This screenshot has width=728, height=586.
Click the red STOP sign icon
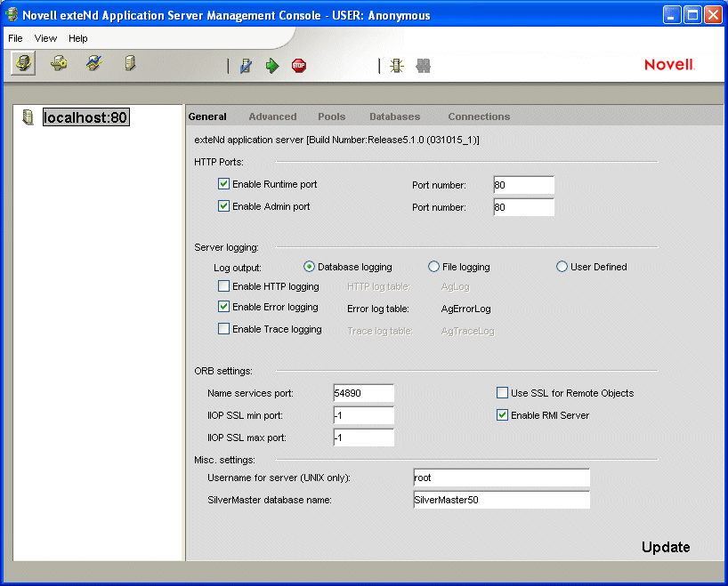[299, 66]
